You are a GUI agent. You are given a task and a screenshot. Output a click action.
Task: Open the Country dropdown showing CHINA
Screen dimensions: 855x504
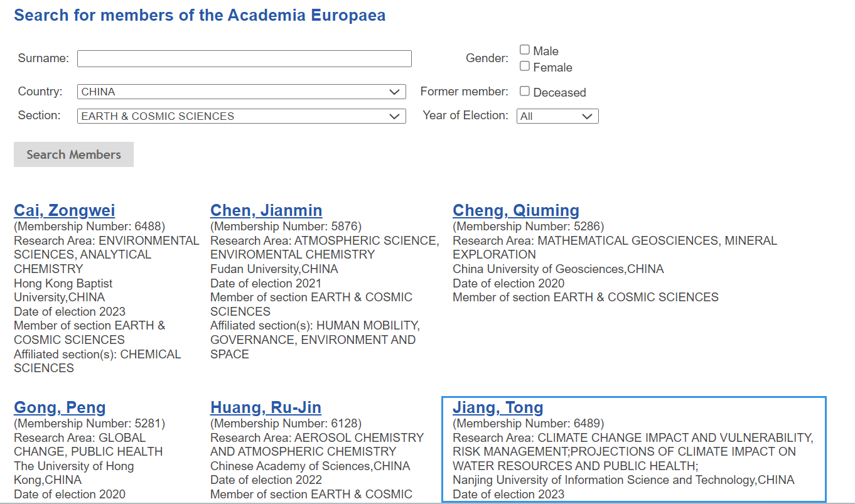[x=242, y=92]
